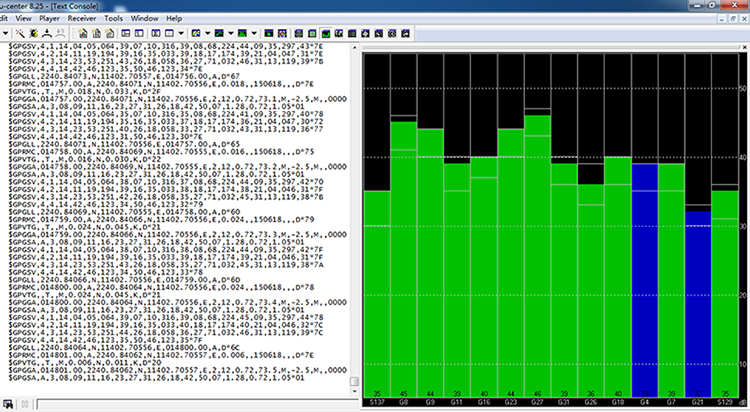Screen dimensions: 750x412
Task: Click the blue G21 satellite signal bar
Action: tap(697, 300)
